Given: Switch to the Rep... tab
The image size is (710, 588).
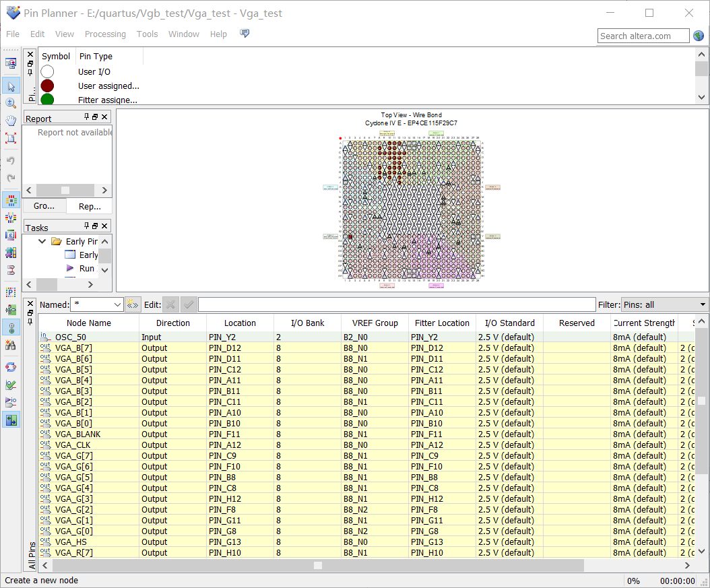Looking at the screenshot, I should (x=90, y=206).
